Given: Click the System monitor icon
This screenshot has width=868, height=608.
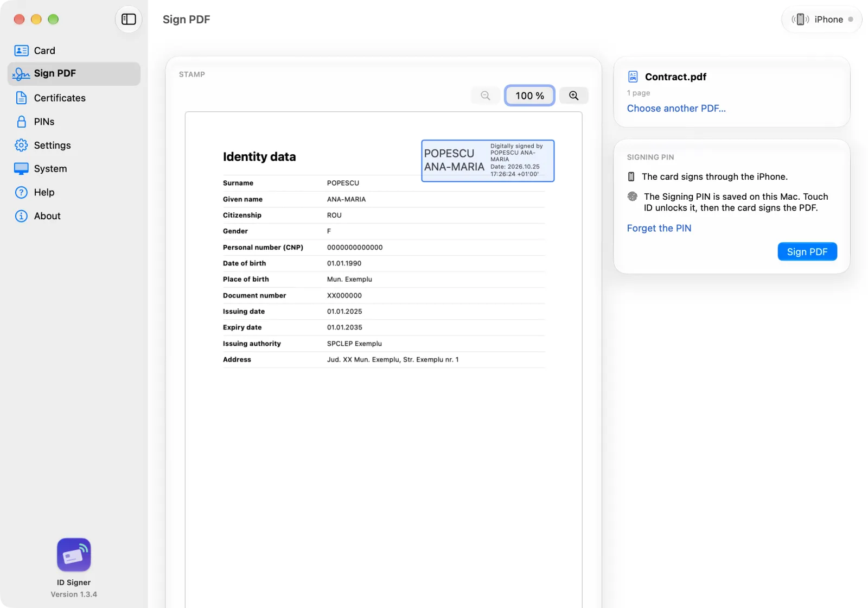Looking at the screenshot, I should coord(21,169).
